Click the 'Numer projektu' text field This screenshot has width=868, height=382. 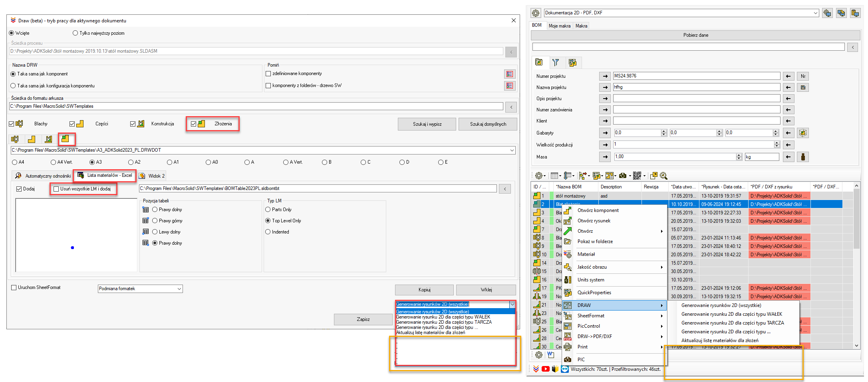coord(696,76)
